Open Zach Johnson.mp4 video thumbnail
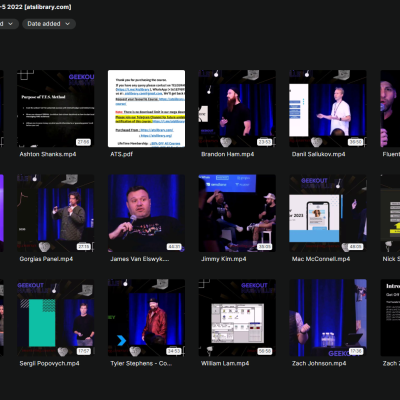 tap(328, 318)
